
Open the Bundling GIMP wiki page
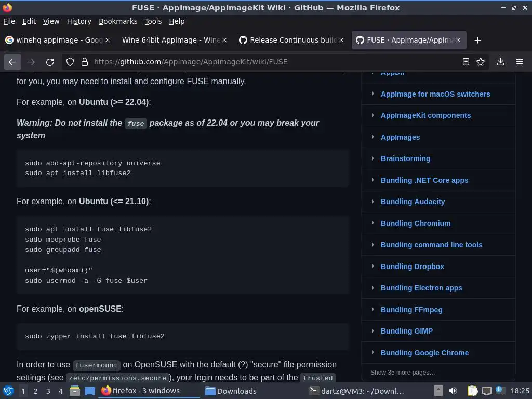(406, 331)
